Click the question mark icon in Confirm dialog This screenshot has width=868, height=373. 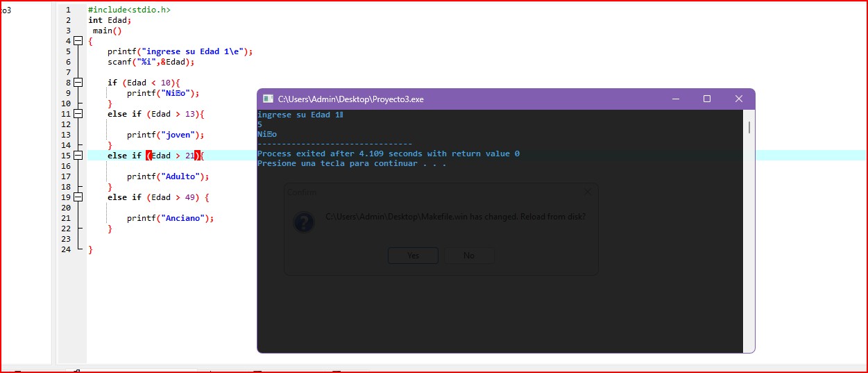304,222
